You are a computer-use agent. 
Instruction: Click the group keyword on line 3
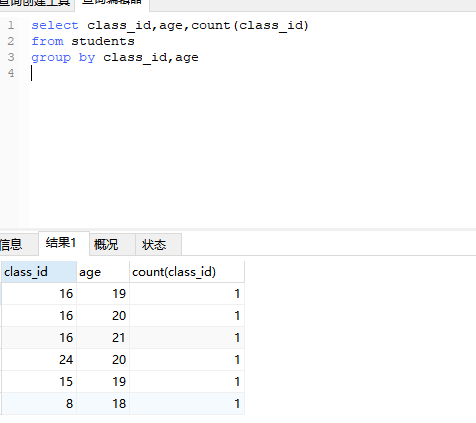tap(51, 58)
